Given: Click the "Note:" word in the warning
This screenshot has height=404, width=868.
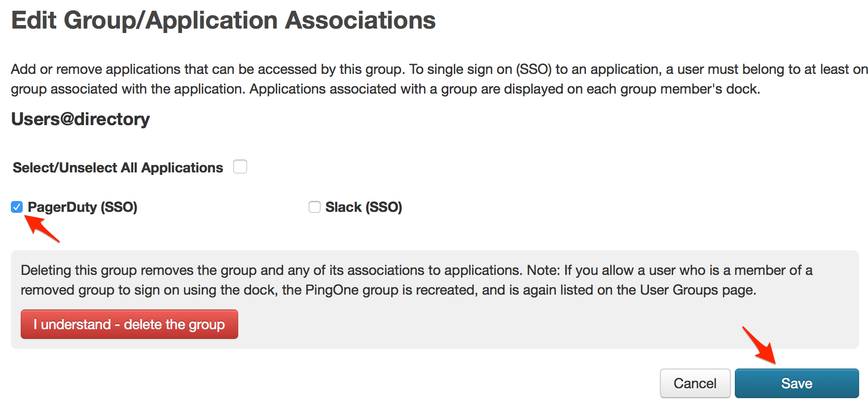Looking at the screenshot, I should (543, 270).
